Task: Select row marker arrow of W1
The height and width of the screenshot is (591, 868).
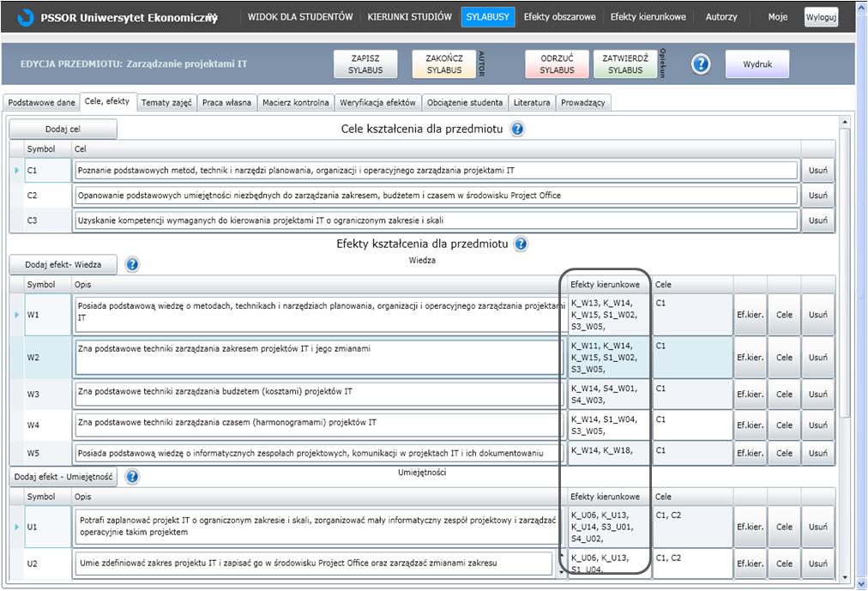Action: [x=16, y=314]
